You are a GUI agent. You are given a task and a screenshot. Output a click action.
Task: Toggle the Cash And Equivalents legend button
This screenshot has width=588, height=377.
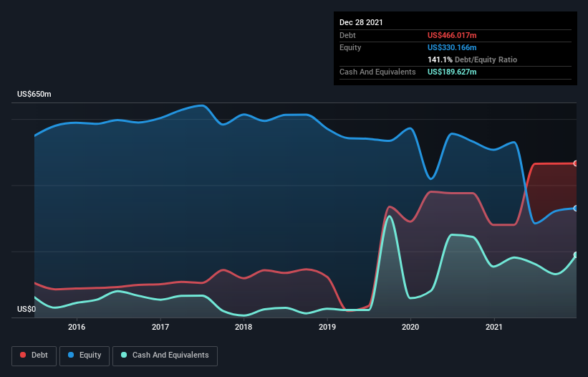pos(165,355)
